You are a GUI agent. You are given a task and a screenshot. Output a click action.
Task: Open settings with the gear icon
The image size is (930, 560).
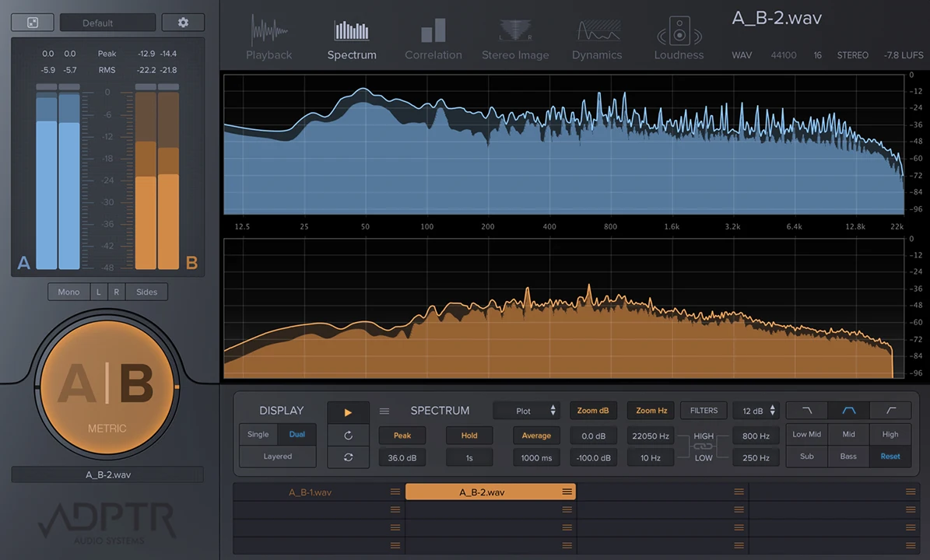coord(183,23)
